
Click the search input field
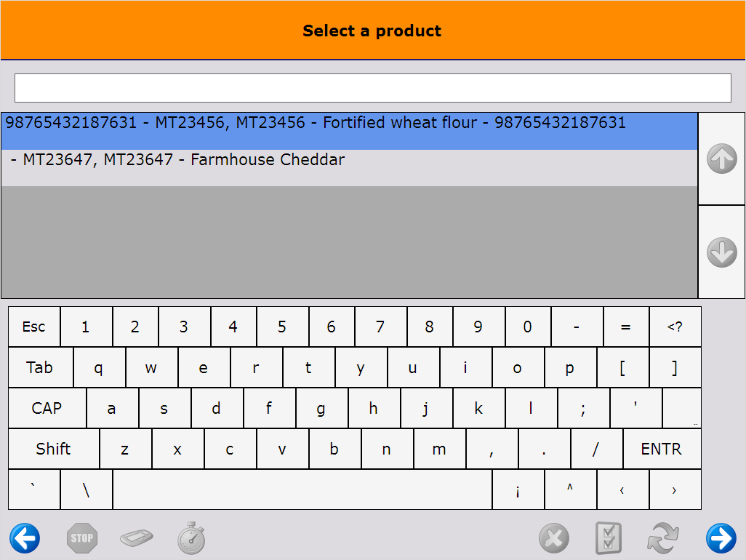click(373, 87)
